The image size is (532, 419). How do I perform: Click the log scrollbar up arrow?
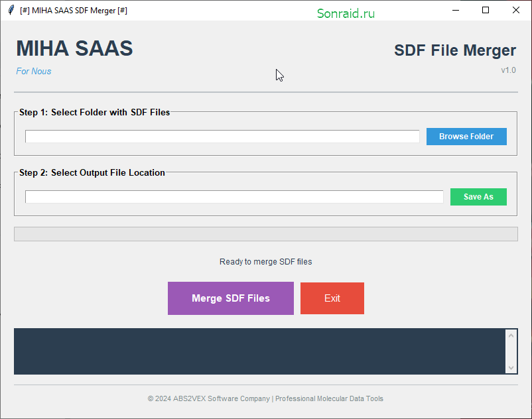511,335
